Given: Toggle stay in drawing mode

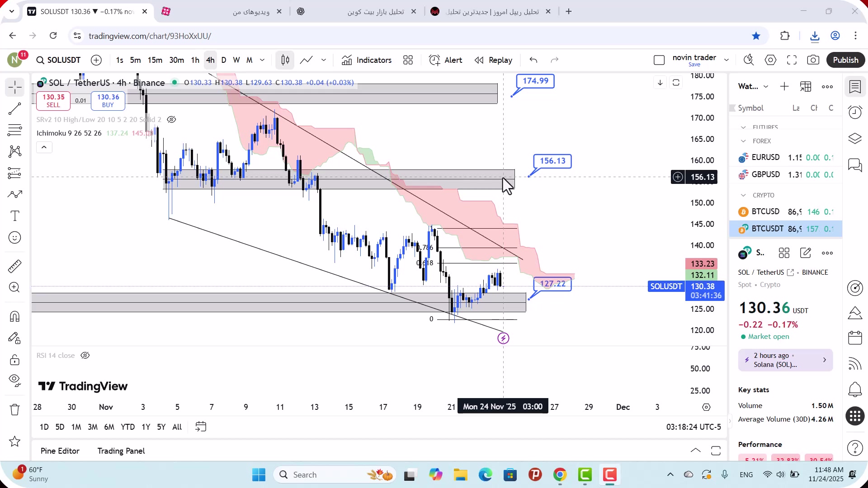Looking at the screenshot, I should click(15, 338).
